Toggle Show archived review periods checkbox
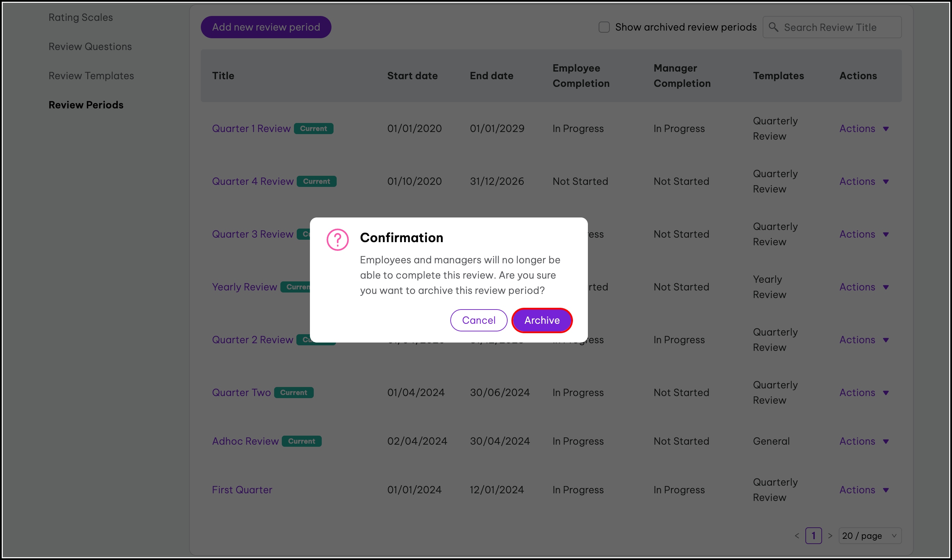 (x=604, y=27)
